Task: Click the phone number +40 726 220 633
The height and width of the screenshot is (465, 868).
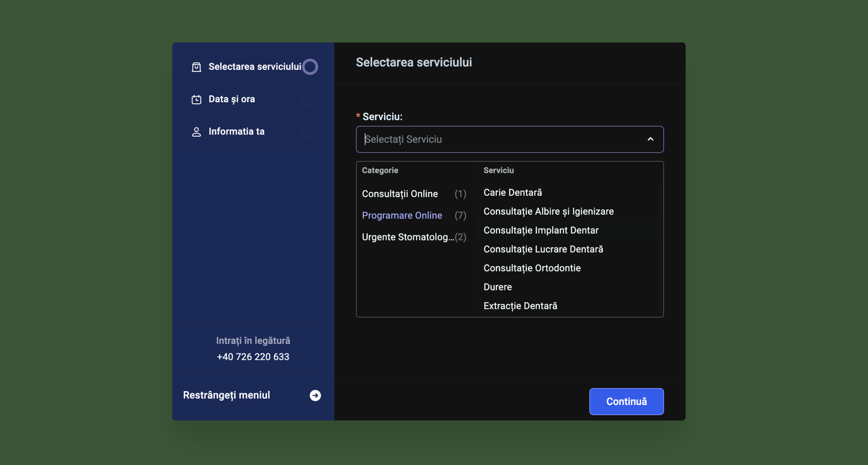Action: tap(253, 357)
